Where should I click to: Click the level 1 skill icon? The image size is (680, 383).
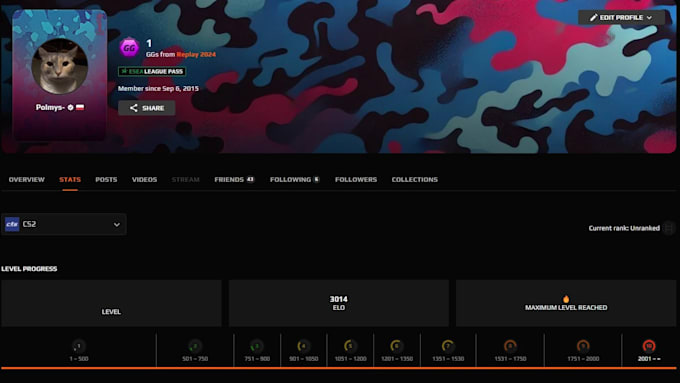tap(78, 346)
